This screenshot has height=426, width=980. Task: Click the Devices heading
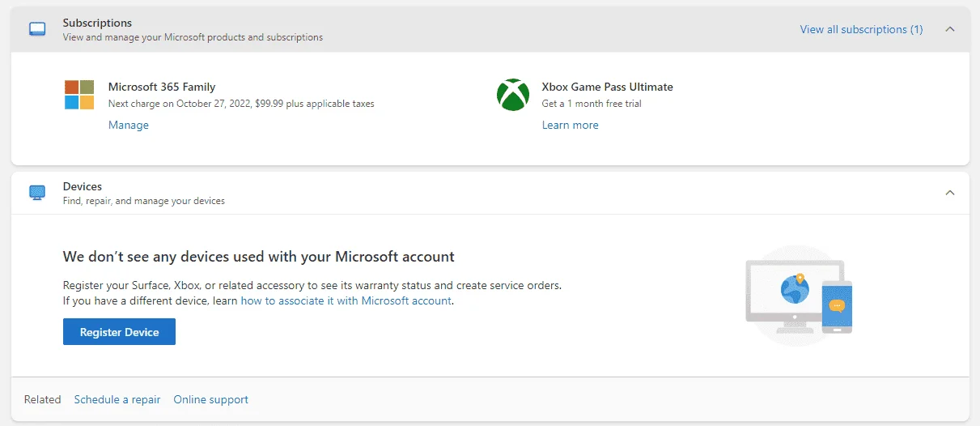[83, 186]
